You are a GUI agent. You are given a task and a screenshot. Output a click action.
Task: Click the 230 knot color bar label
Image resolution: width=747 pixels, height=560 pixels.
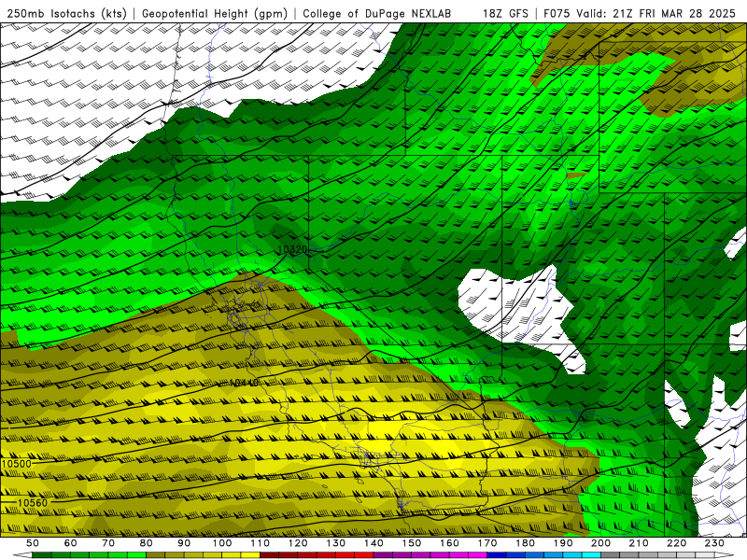pos(714,543)
